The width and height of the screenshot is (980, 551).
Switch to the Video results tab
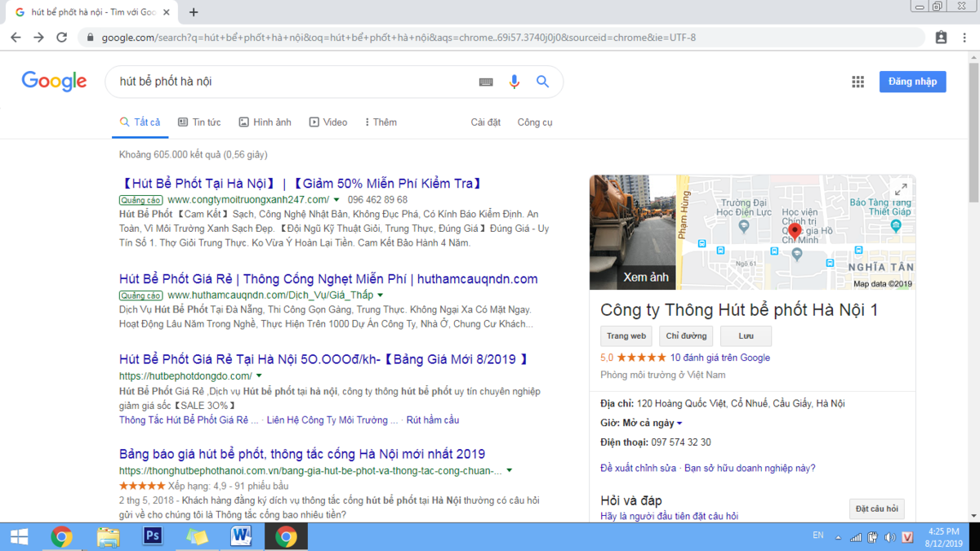coord(328,122)
